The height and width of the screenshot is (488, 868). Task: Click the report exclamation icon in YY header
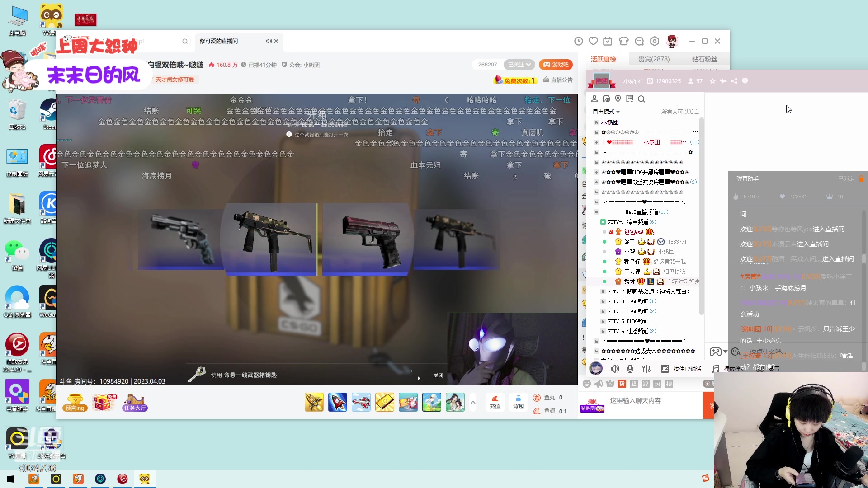pos(745,81)
